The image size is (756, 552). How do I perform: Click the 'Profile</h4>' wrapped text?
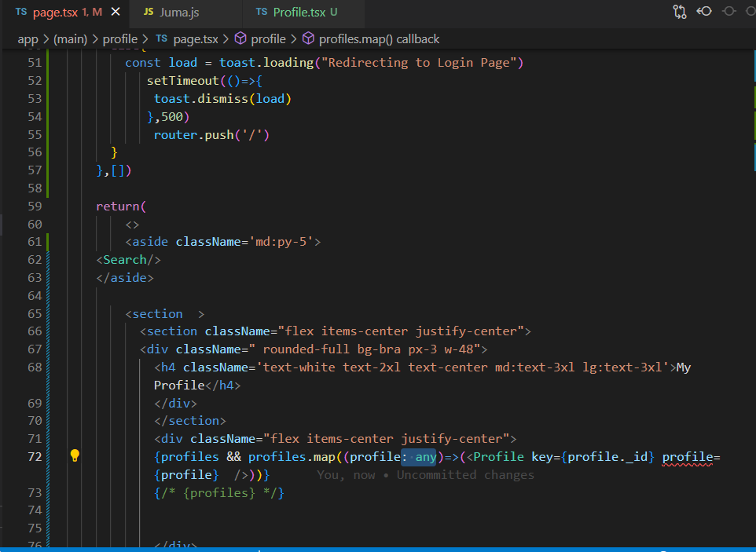point(197,386)
